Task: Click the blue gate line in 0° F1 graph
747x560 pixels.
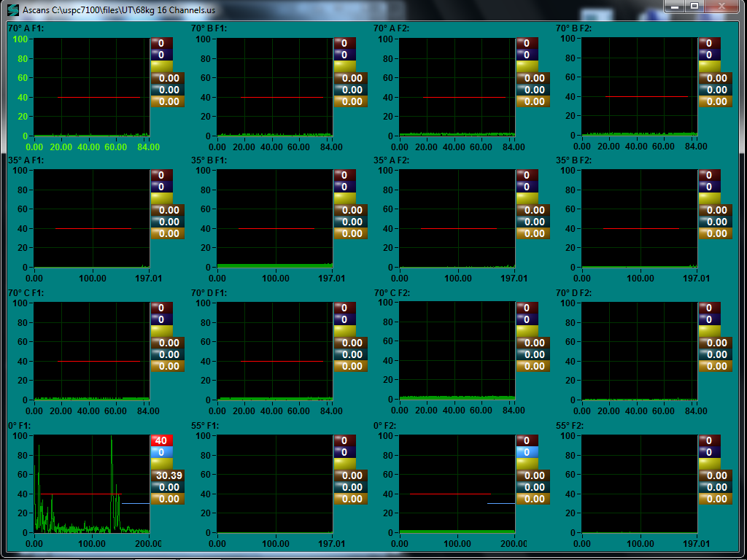Action: click(135, 503)
